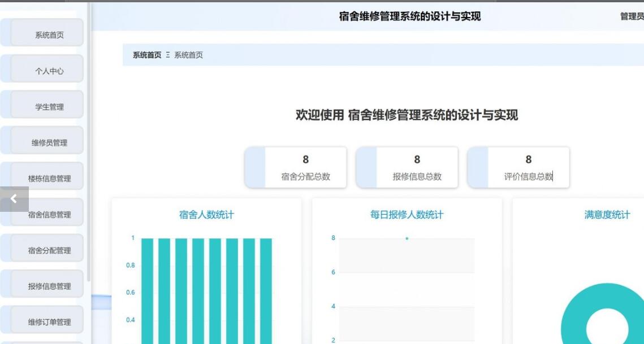Click the bold 系统首页 breadcrumb link
The image size is (644, 344).
[x=147, y=55]
